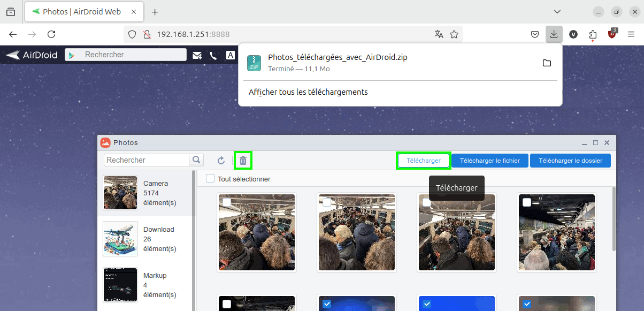Screen dimensions: 644x311
Task: Open new message from the AirDroid envelope icon
Action: 197,55
